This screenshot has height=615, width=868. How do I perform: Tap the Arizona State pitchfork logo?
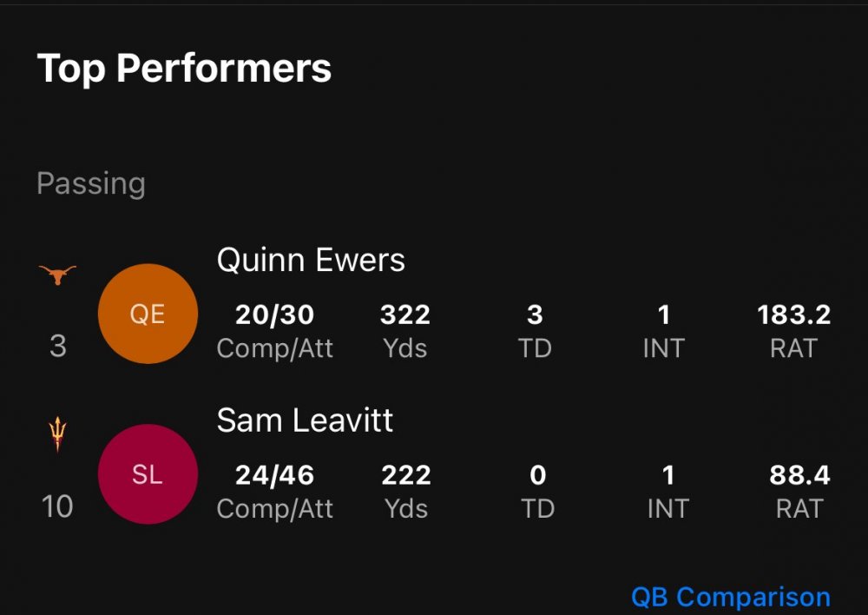pos(58,434)
